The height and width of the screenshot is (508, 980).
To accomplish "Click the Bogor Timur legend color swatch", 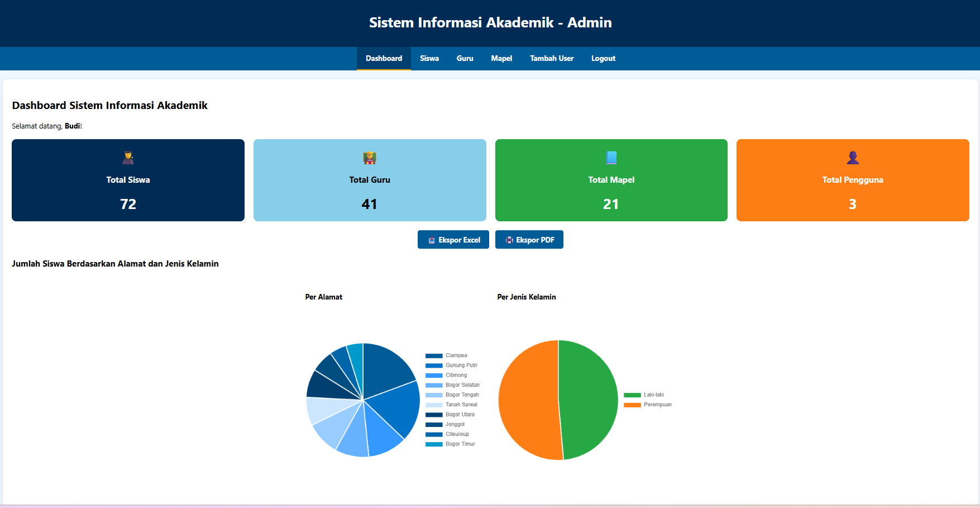I will click(434, 444).
